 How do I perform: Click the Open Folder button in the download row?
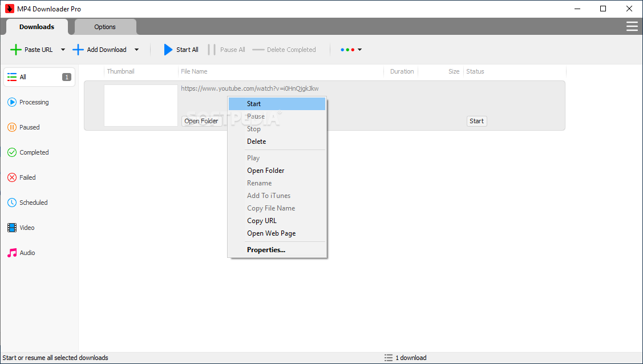(x=202, y=121)
